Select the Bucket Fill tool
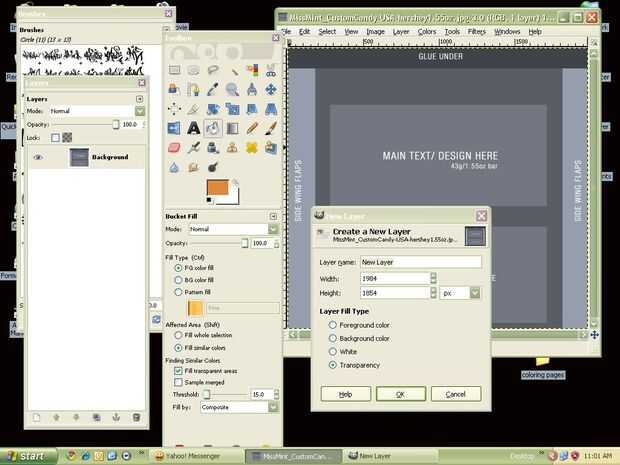Image resolution: width=620 pixels, height=465 pixels. [x=213, y=128]
